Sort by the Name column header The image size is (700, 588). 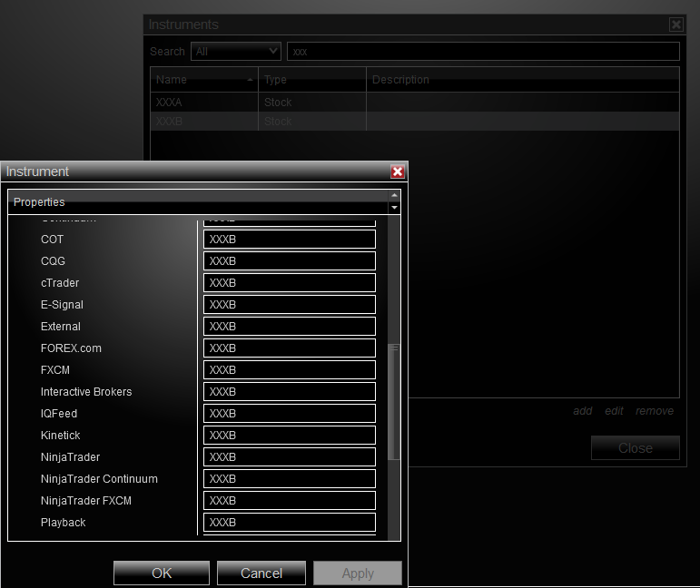(204, 80)
